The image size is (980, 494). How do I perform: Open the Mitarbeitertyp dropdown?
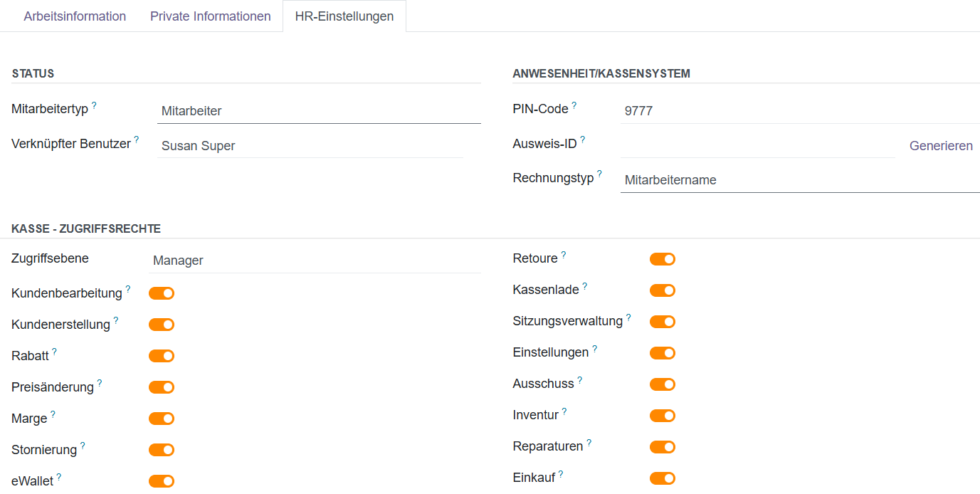(318, 111)
